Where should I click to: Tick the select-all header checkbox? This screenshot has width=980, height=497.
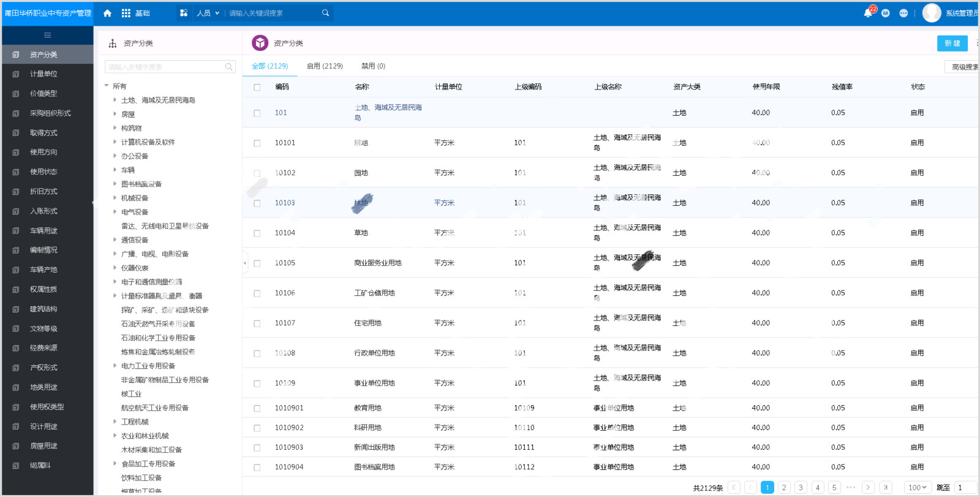257,87
